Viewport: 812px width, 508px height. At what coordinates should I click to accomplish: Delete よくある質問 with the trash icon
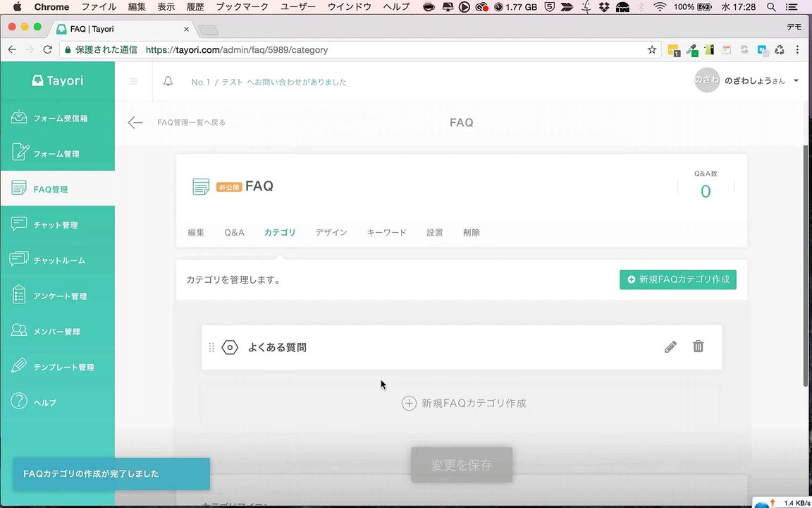pos(698,346)
